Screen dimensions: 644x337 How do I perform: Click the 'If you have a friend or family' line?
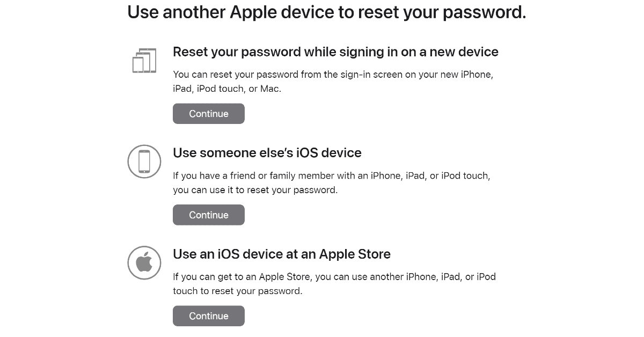pos(331,175)
